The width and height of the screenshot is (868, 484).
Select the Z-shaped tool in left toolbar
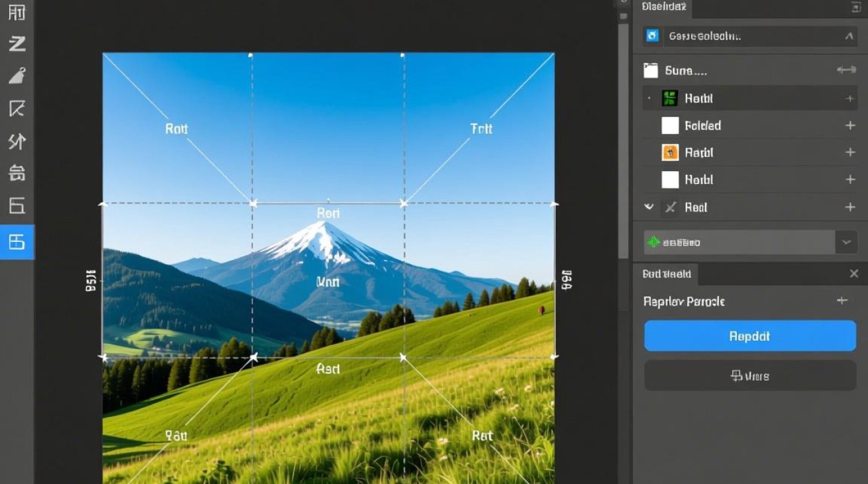click(x=17, y=44)
